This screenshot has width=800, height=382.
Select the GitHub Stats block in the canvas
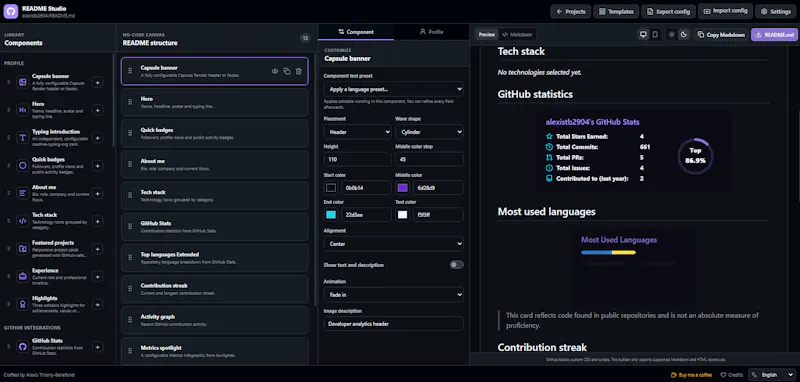click(215, 227)
